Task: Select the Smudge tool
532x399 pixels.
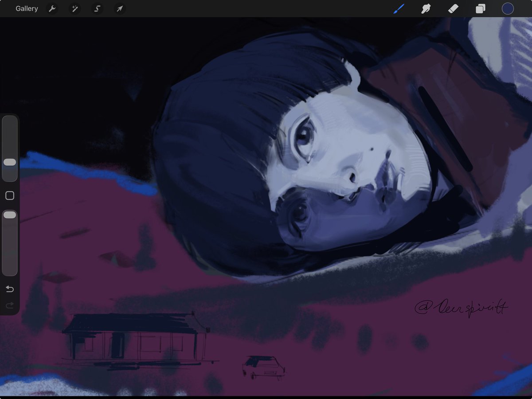Action: click(x=426, y=8)
